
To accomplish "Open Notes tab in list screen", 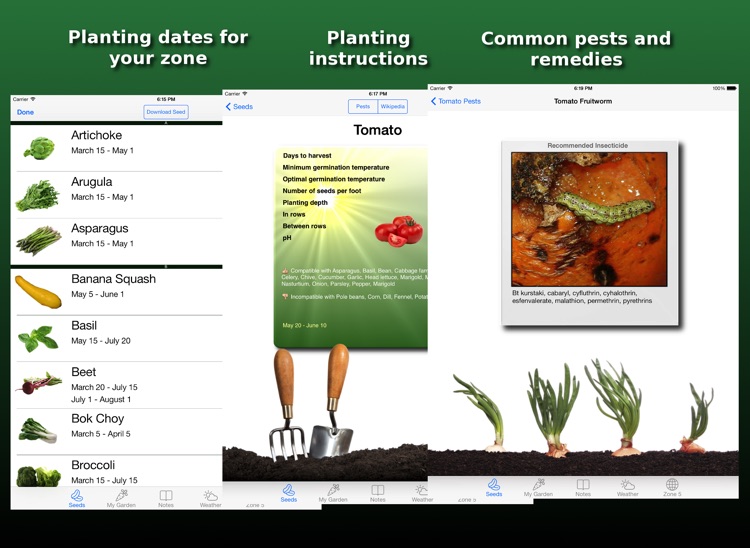I will [166, 498].
